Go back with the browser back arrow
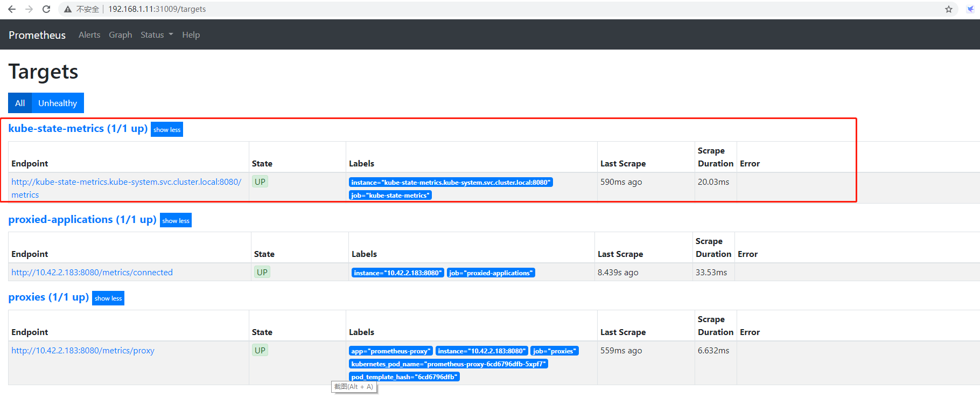Screen dimensions: 980x411 click(12, 9)
